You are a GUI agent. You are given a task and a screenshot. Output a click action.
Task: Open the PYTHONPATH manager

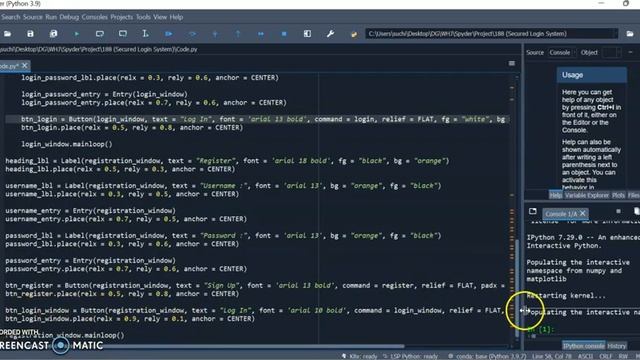353,34
